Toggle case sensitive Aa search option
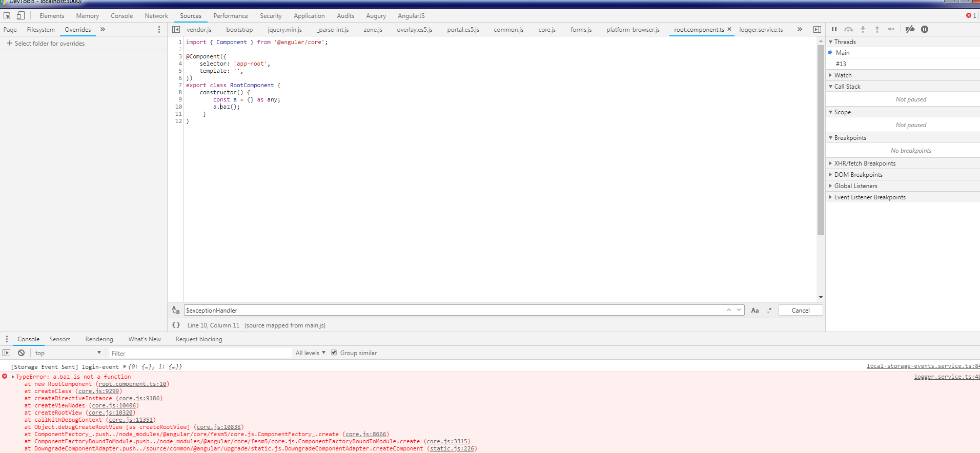980x453 pixels. point(755,310)
